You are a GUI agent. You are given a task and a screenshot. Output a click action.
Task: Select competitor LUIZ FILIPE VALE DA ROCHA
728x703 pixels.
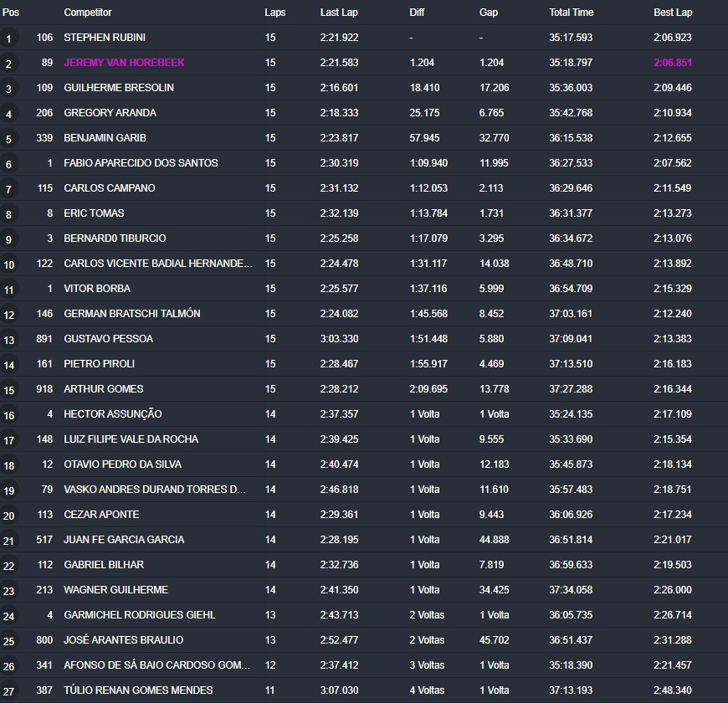(x=131, y=439)
